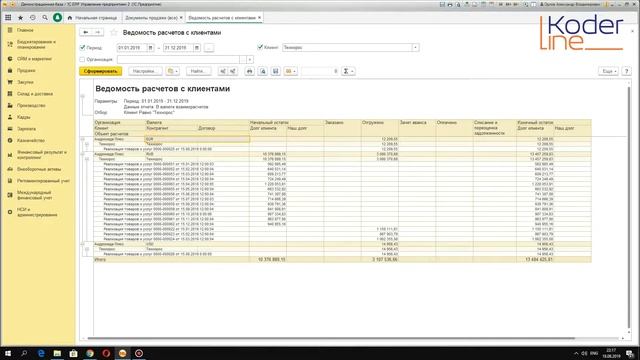Open Кадры section in sidebar

point(24,117)
